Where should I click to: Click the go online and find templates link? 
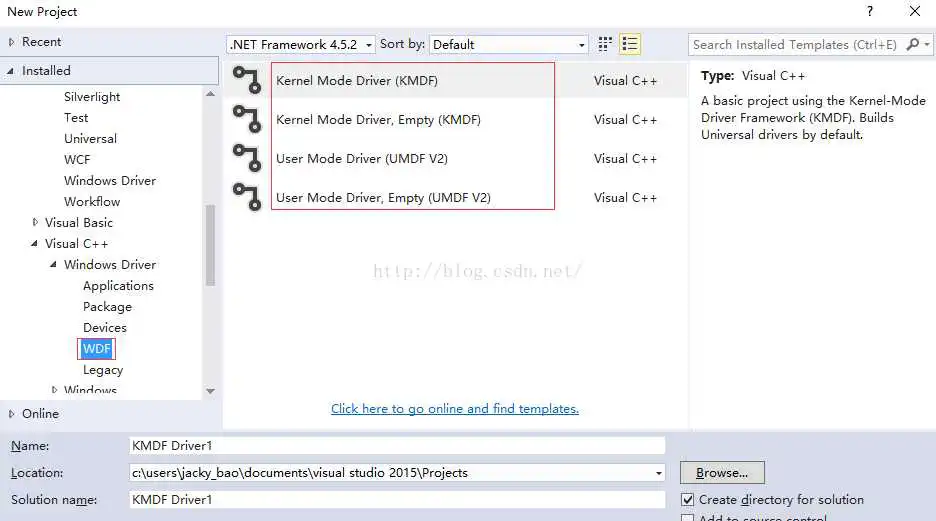tap(455, 408)
